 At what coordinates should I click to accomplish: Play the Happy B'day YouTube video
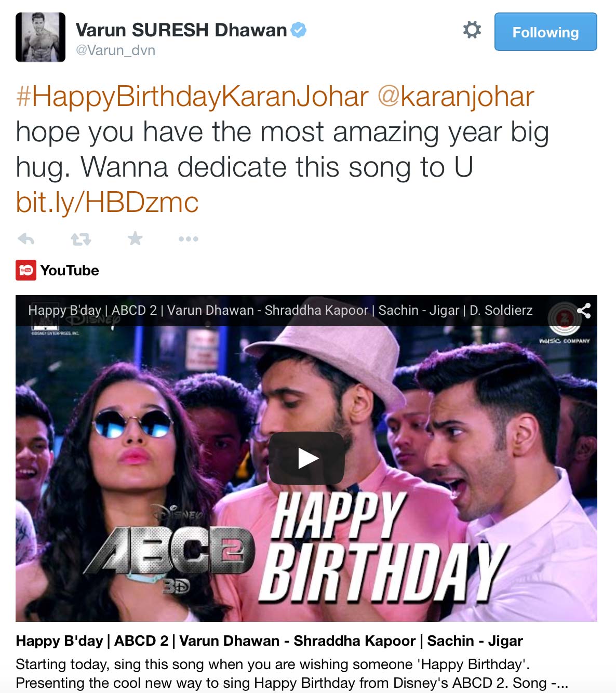tap(306, 458)
